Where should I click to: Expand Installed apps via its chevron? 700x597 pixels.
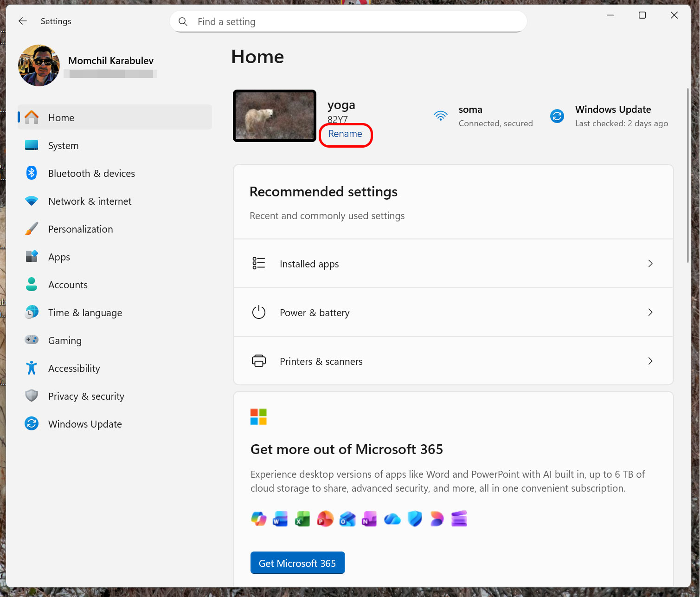(x=650, y=264)
